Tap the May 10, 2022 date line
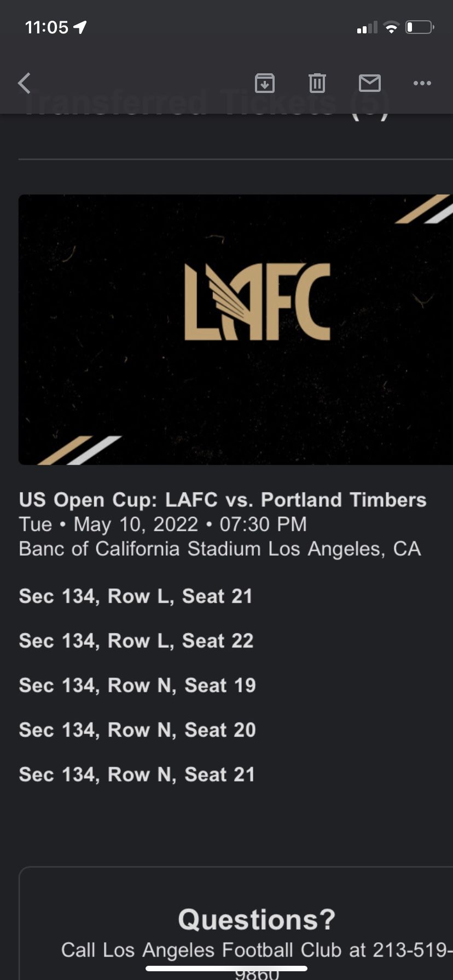The width and height of the screenshot is (453, 980). coord(162,524)
